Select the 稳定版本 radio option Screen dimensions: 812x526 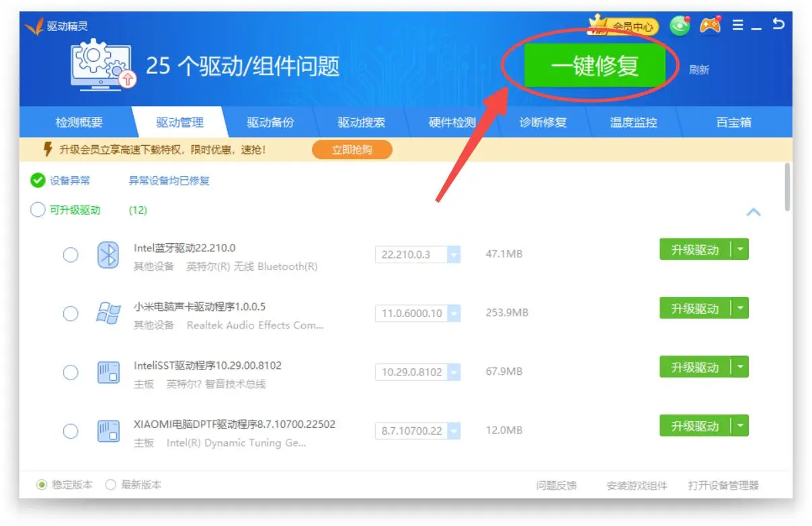tap(42, 484)
